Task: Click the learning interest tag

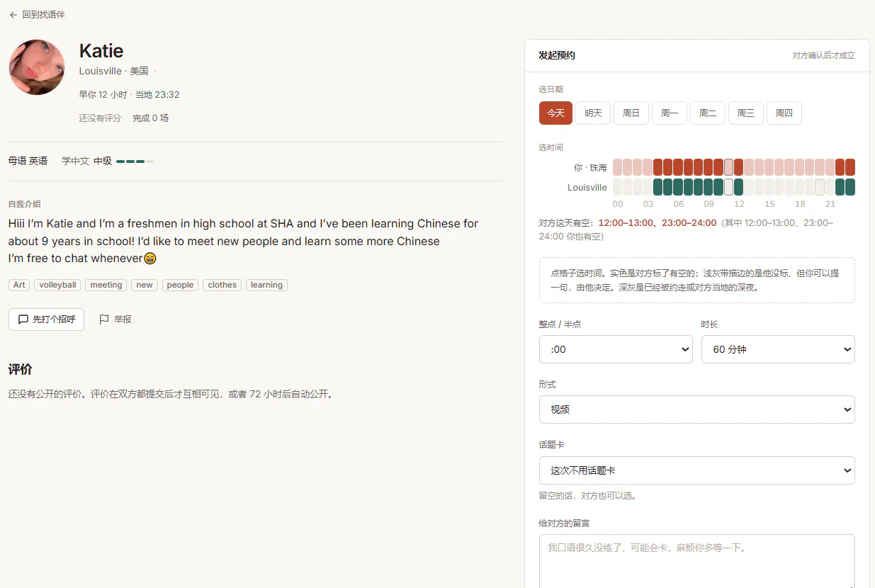Action: pos(266,285)
